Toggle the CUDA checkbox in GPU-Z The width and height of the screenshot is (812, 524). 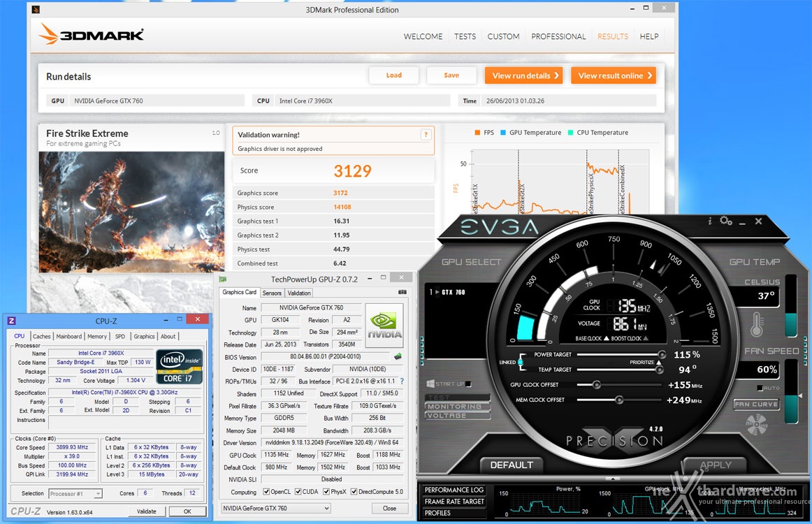pos(298,492)
